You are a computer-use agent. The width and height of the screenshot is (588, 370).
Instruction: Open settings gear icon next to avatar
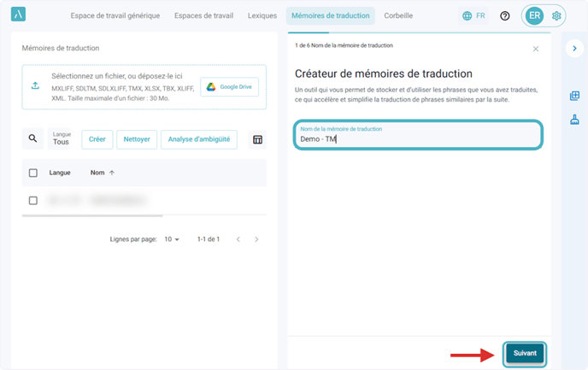point(557,16)
